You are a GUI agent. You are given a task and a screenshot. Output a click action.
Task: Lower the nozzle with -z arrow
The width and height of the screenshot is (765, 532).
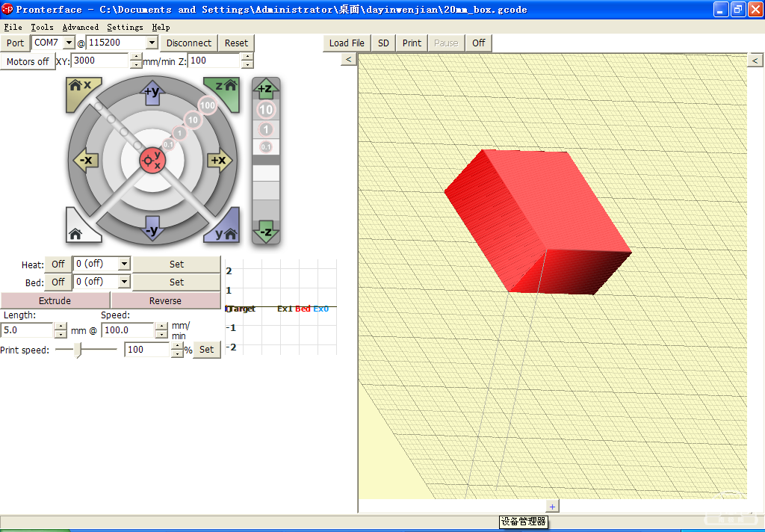[265, 232]
